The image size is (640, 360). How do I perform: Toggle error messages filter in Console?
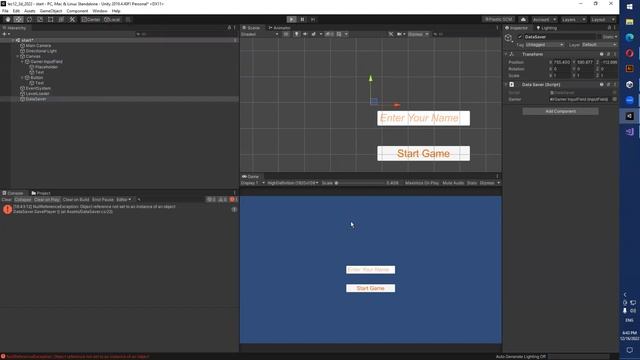(x=233, y=200)
